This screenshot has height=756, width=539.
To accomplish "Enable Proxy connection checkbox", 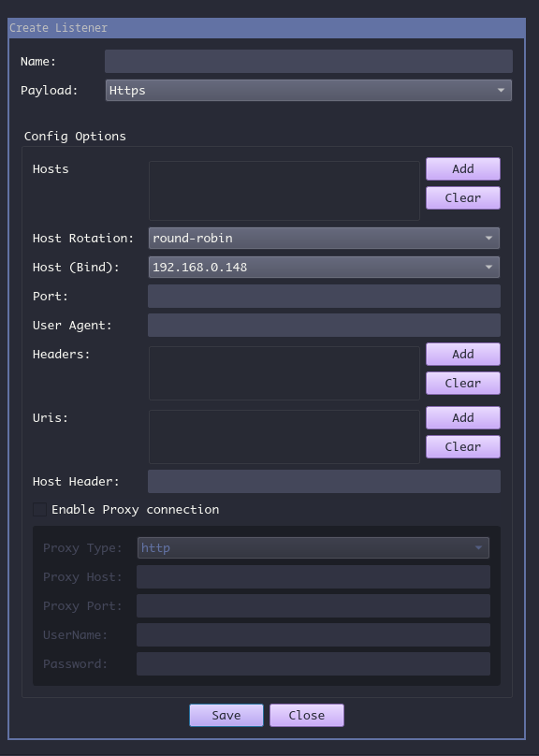I will (x=39, y=510).
